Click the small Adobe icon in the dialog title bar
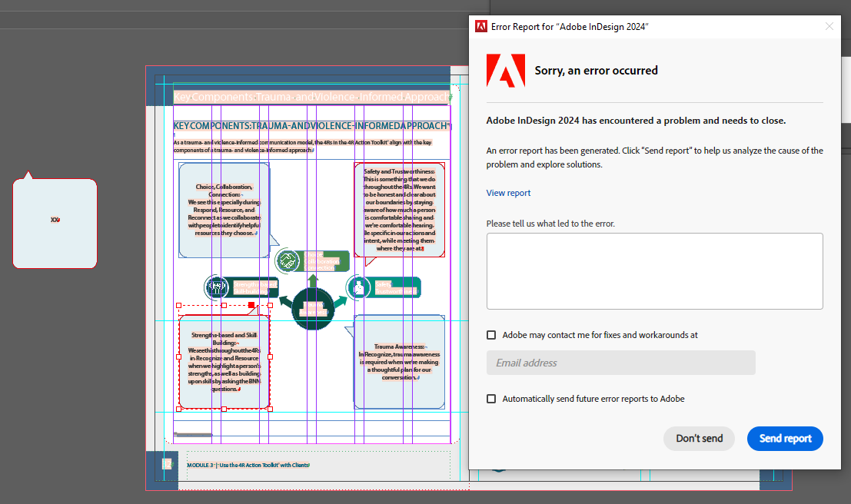The width and height of the screenshot is (851, 504). 480,25
